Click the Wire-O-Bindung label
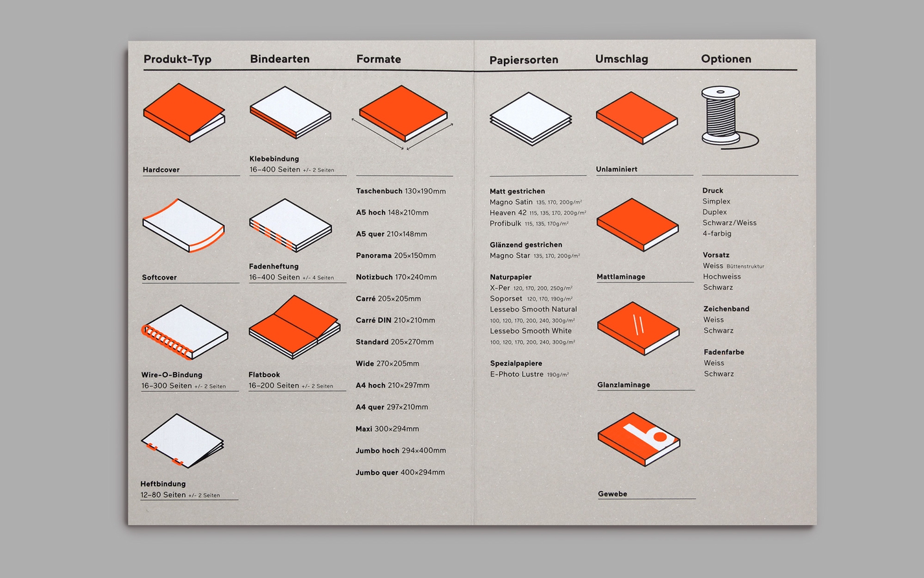This screenshot has width=924, height=578. pyautogui.click(x=172, y=375)
